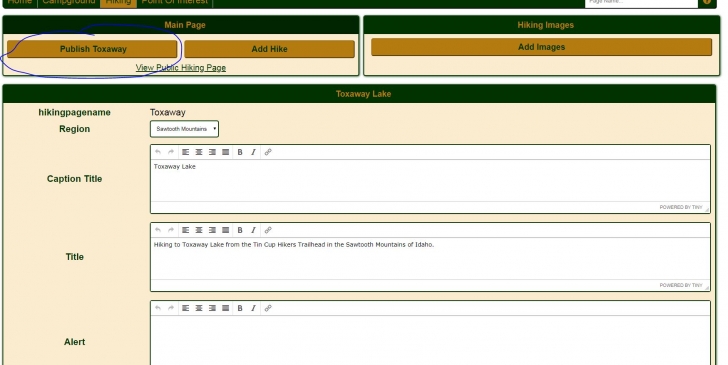Viewport: 728px width, 365px height.
Task: Redo in the Alert editor toolbar
Action: pyautogui.click(x=171, y=308)
